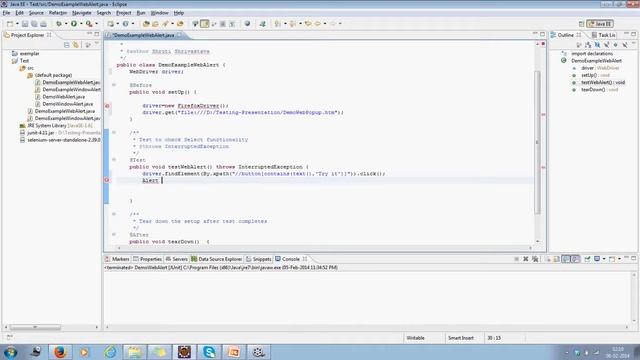This screenshot has height=360, width=640.
Task: Click the External Tools run icon
Action: click(89, 24)
